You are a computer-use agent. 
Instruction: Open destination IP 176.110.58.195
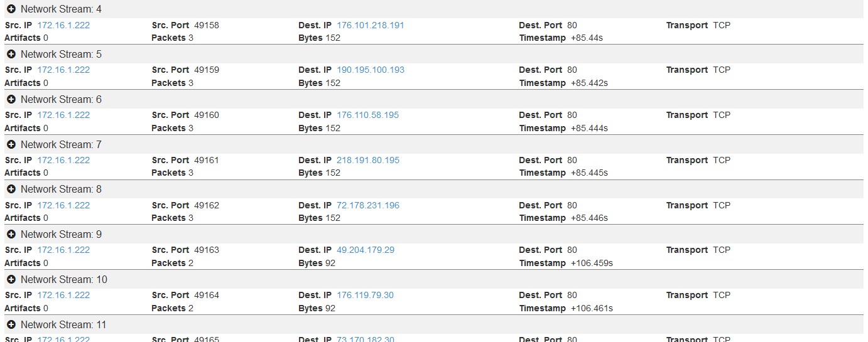(x=368, y=115)
